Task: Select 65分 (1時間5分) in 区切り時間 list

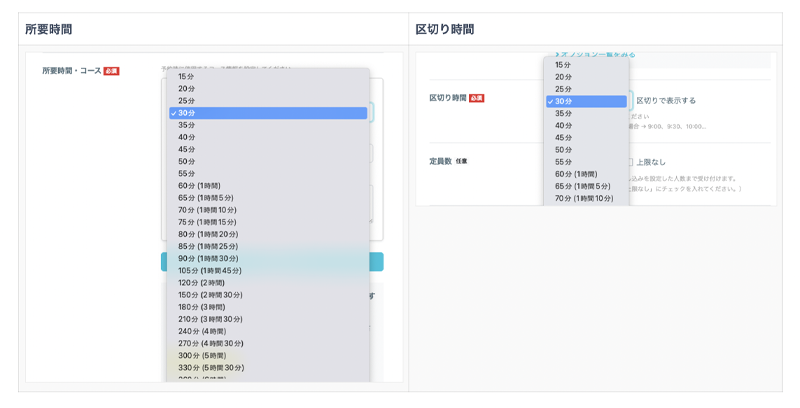Action: coord(582,186)
